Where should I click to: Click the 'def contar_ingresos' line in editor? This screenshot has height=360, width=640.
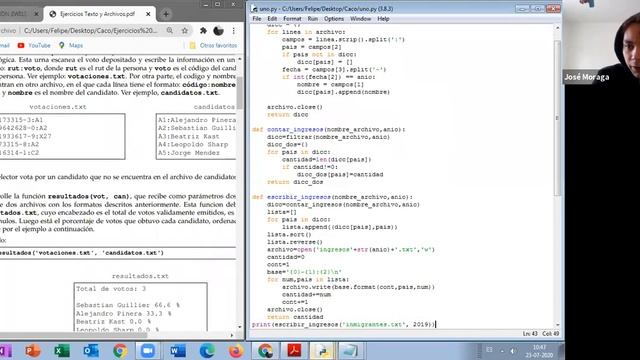(x=329, y=129)
